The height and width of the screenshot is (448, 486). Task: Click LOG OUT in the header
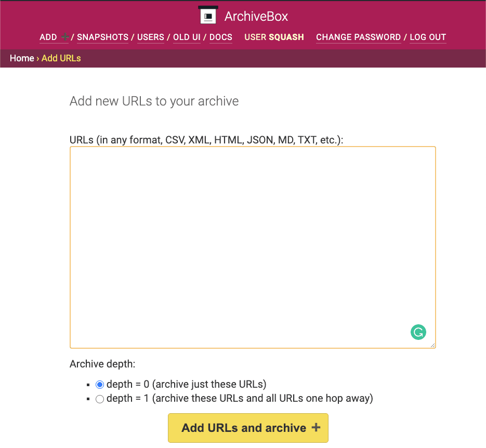pyautogui.click(x=428, y=37)
